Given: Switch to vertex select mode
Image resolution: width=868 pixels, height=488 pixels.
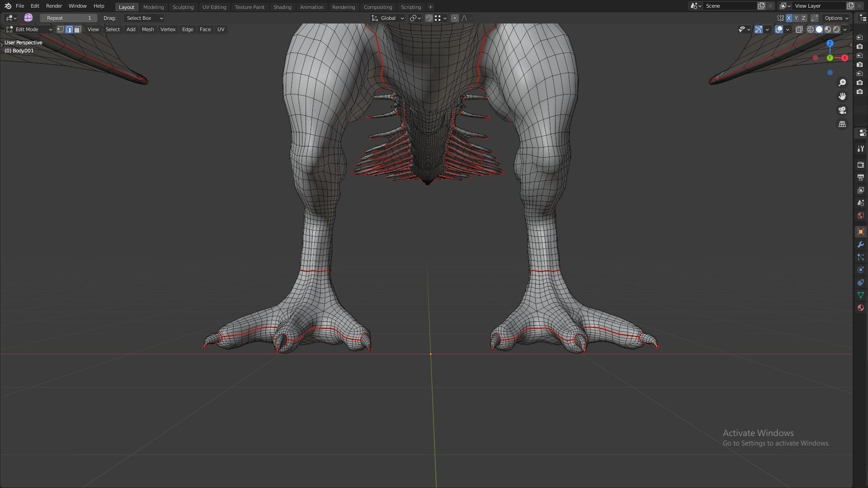Looking at the screenshot, I should (61, 29).
